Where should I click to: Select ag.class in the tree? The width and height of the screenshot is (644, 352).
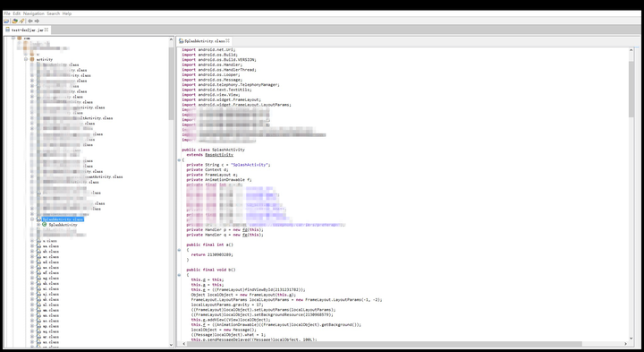pyautogui.click(x=50, y=278)
